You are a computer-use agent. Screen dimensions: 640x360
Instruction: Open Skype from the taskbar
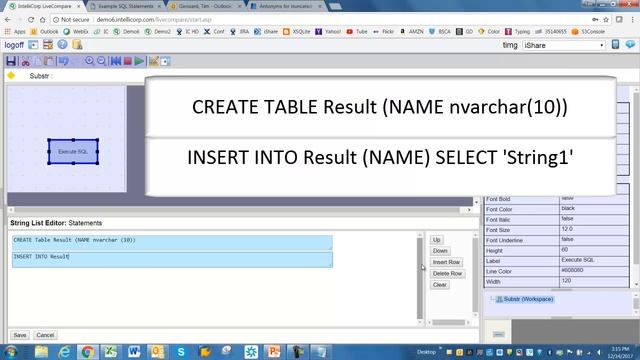click(x=181, y=352)
